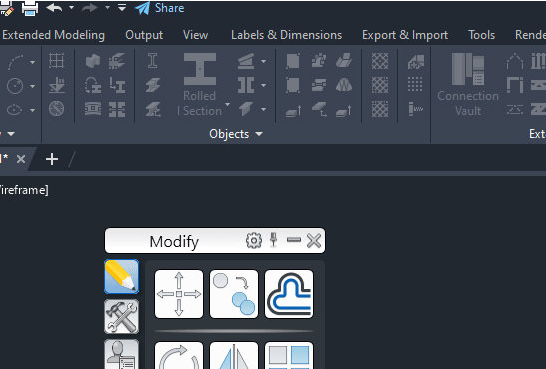Open Customize Quick Access Toolbar menu
The height and width of the screenshot is (369, 546).
point(122,7)
